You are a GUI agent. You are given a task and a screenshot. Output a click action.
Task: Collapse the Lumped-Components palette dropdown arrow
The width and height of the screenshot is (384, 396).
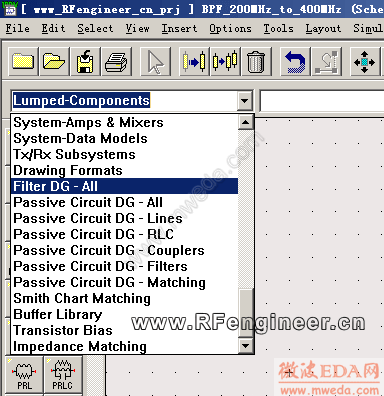point(245,100)
